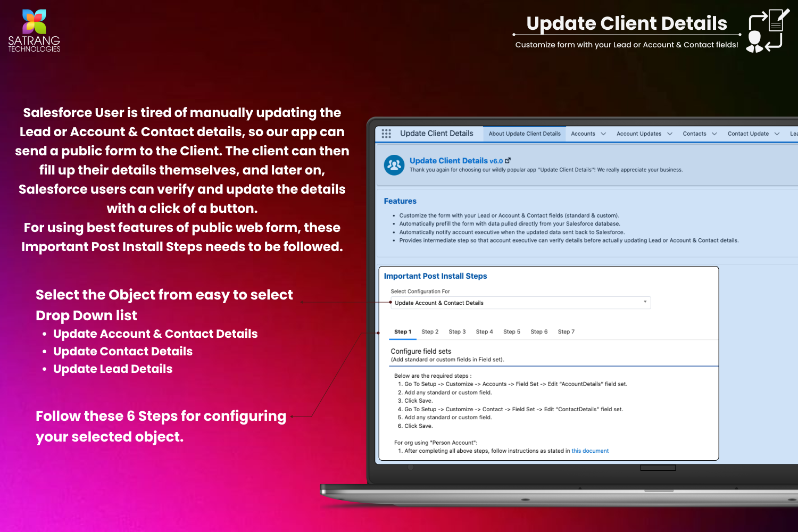798x532 pixels.
Task: Click 'Update Contact Details' bullet text
Action: (123, 351)
